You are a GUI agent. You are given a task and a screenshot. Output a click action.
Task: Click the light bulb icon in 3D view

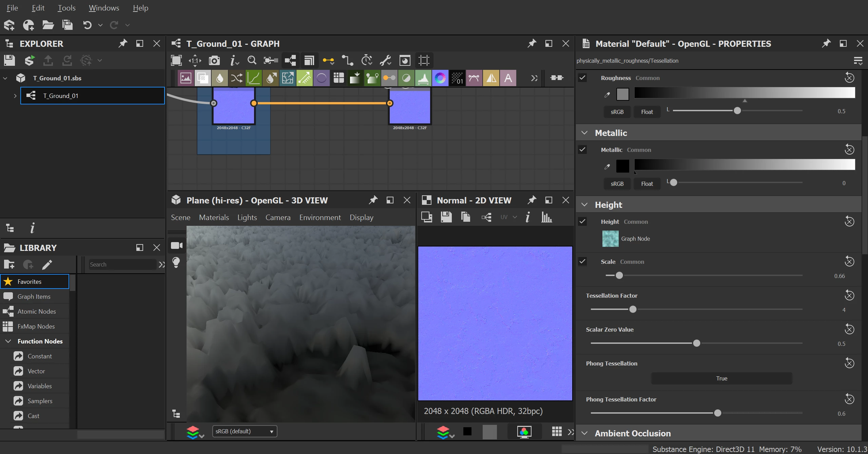[x=176, y=262]
